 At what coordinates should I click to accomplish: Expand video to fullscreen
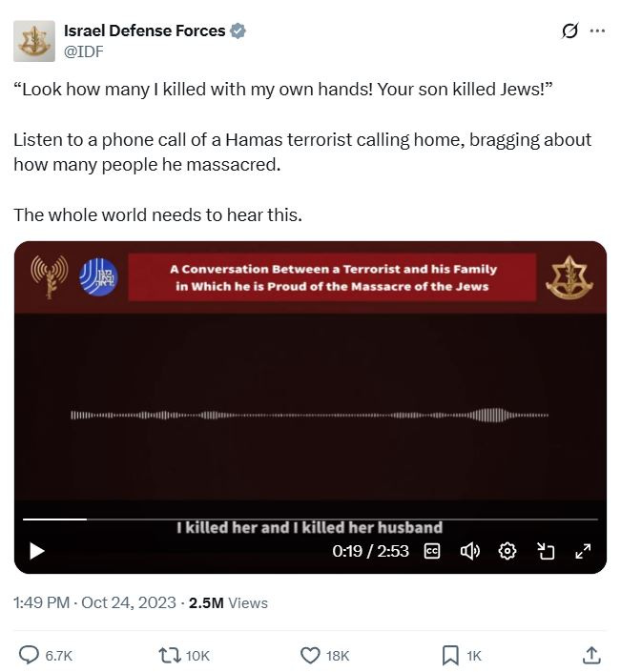pyautogui.click(x=583, y=551)
